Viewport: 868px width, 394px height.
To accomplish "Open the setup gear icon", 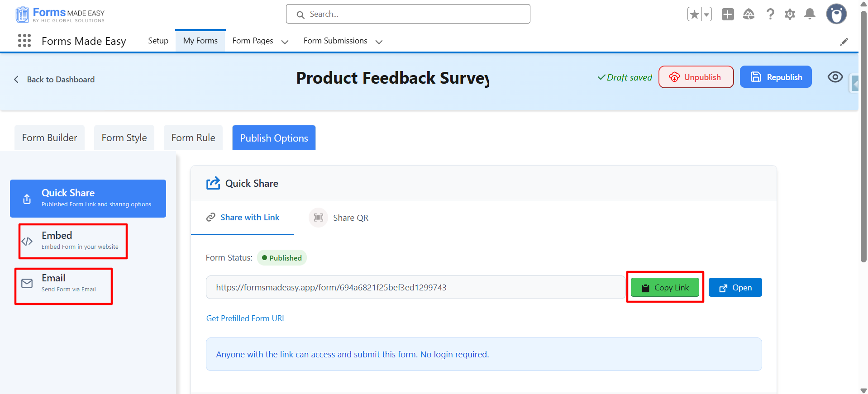I will click(790, 14).
